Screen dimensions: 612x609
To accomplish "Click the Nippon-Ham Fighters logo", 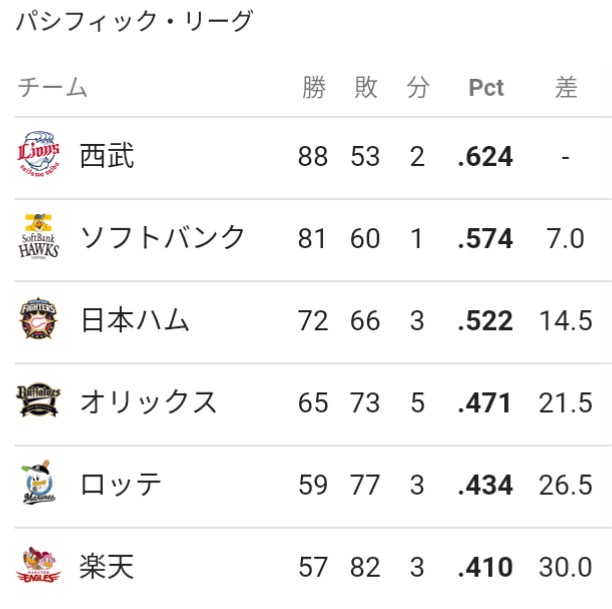I will coord(39,319).
